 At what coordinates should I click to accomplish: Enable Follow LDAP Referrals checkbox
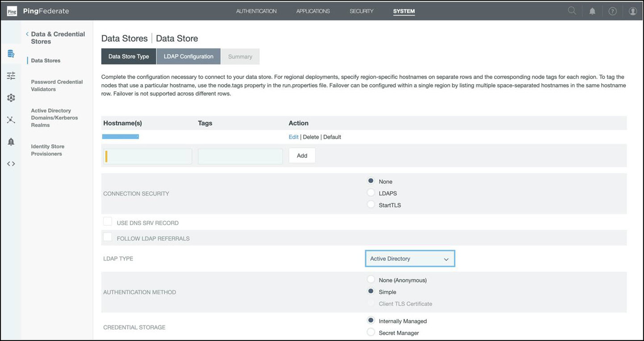tap(108, 238)
